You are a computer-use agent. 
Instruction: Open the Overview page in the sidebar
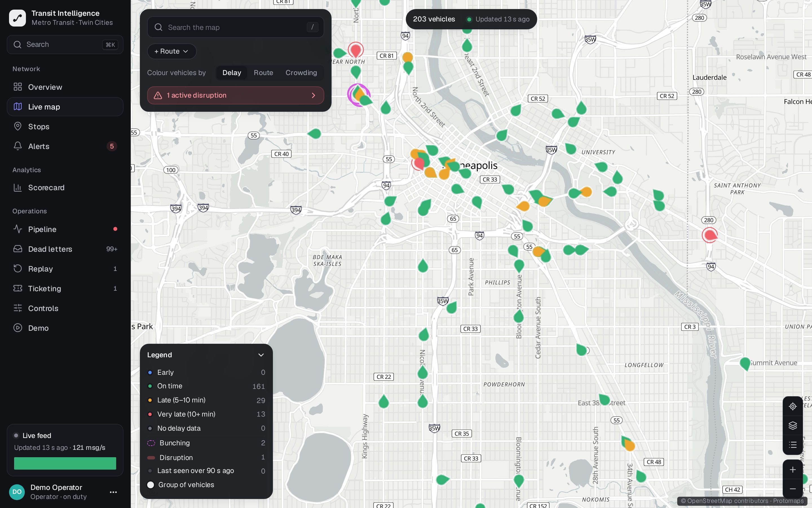(x=65, y=87)
